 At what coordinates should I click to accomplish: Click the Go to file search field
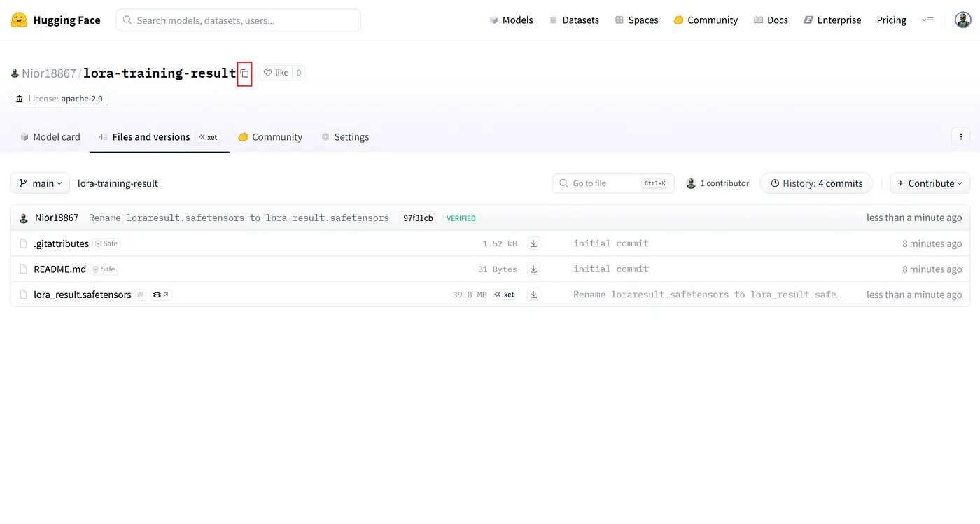(613, 183)
